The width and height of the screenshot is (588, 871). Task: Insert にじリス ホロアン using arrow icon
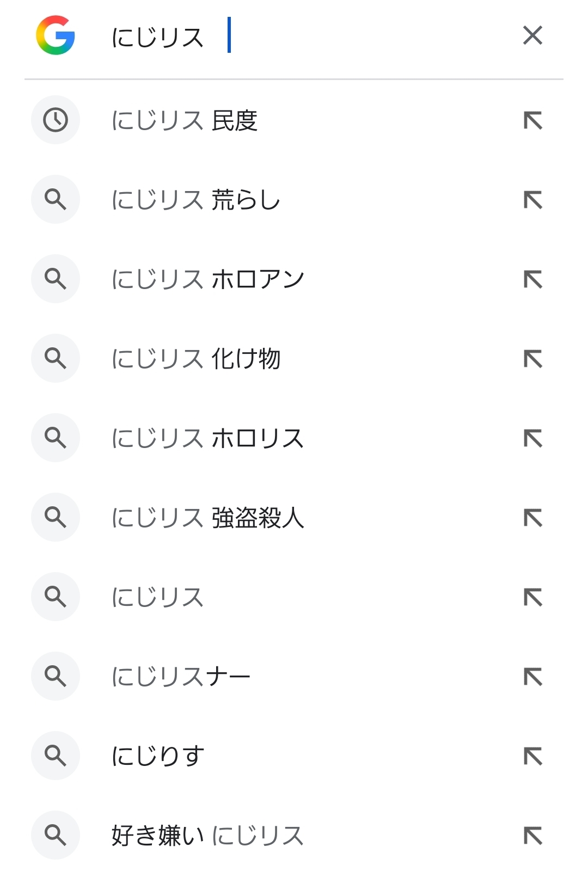click(533, 279)
